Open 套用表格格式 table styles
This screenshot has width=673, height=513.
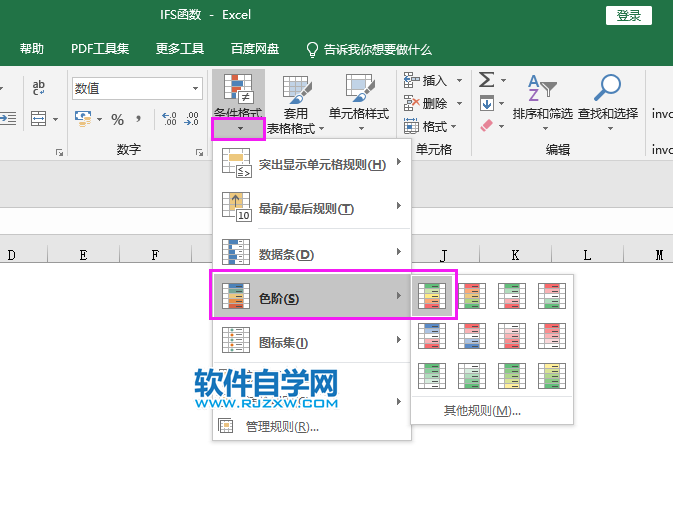pyautogui.click(x=296, y=104)
